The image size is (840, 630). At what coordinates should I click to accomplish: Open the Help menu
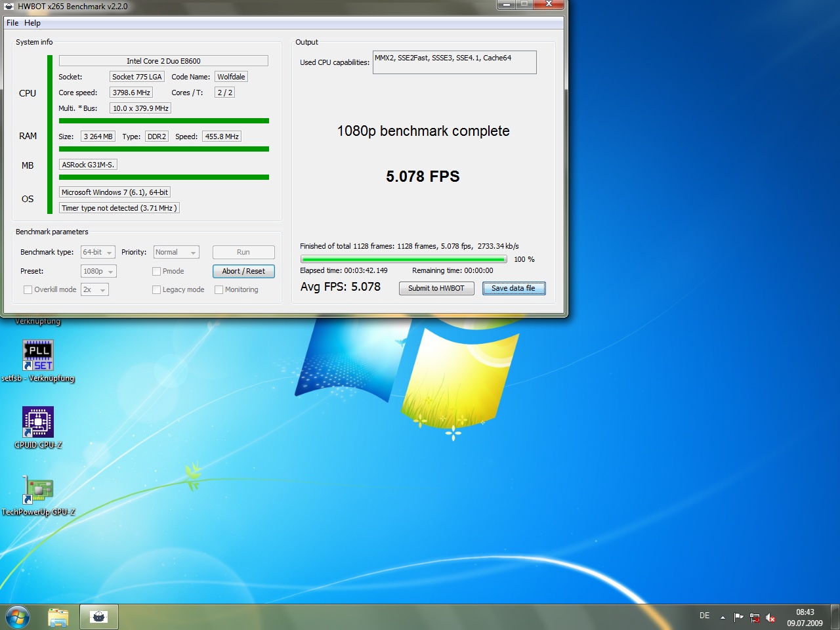pos(32,23)
